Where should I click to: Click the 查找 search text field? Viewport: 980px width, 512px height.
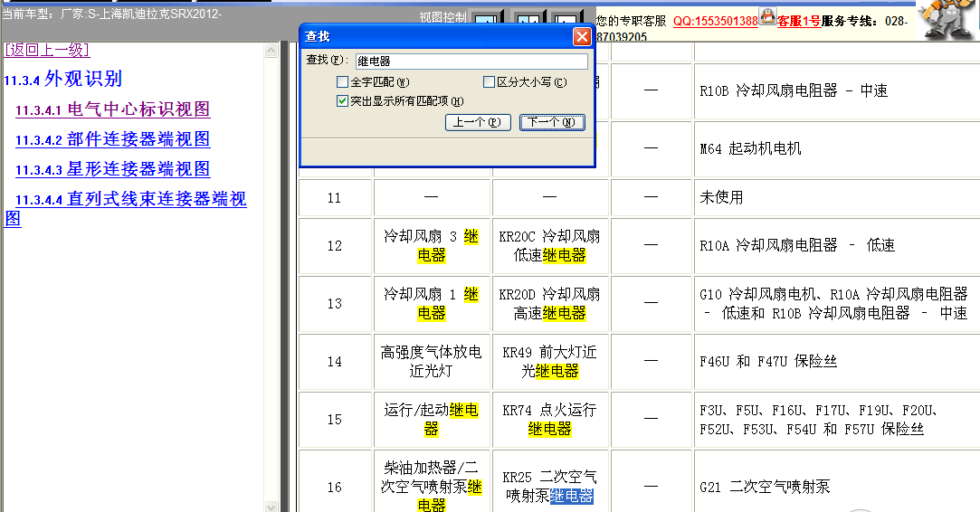[x=471, y=62]
